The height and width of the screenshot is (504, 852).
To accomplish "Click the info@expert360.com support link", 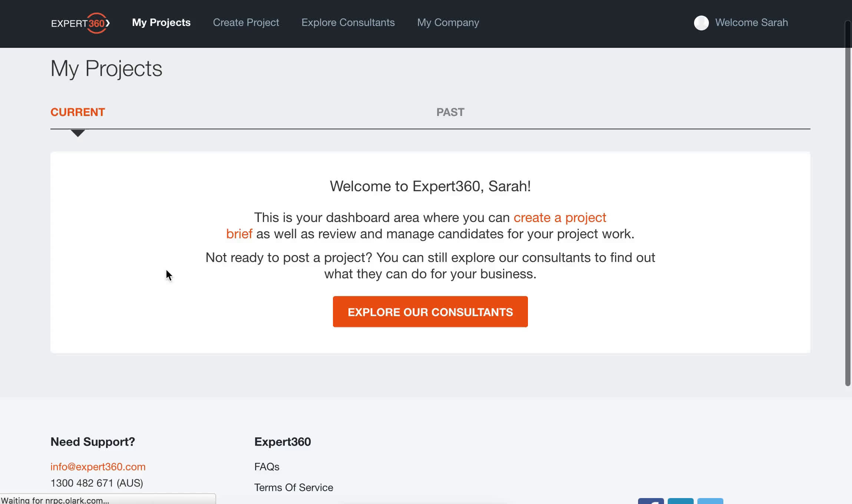I will 98,467.
